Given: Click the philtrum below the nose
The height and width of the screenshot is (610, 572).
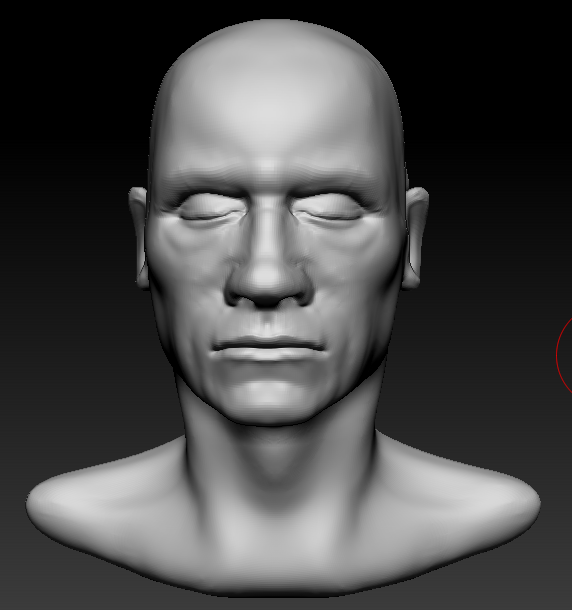Looking at the screenshot, I should click(x=267, y=322).
